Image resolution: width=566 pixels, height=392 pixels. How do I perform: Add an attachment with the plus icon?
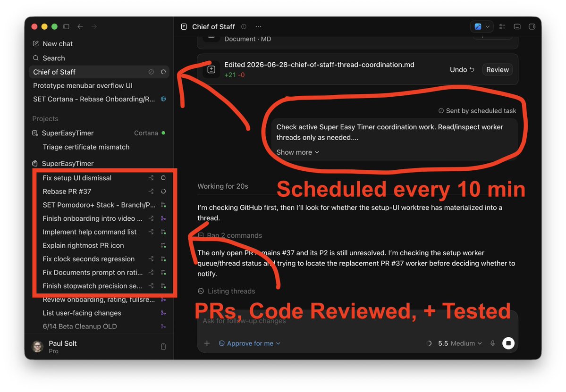point(207,343)
